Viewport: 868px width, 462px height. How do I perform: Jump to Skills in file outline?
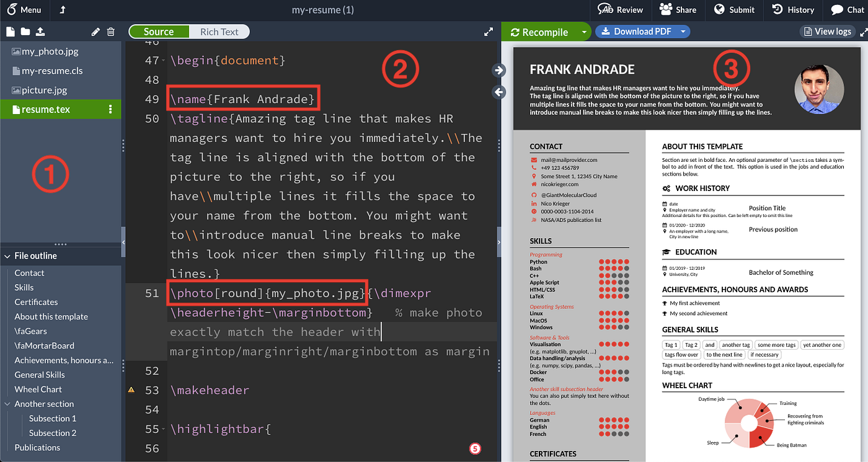click(24, 287)
